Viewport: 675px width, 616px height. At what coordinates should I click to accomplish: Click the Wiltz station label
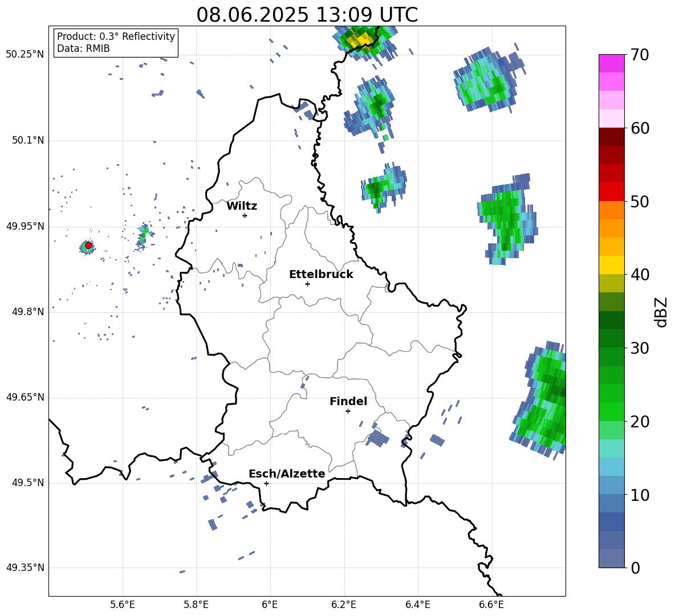[x=242, y=206]
